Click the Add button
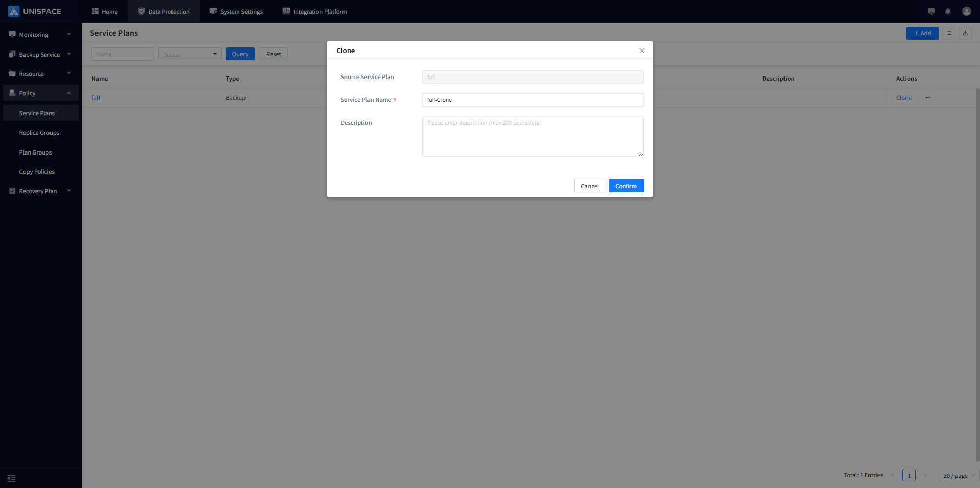The width and height of the screenshot is (980, 488). 923,33
